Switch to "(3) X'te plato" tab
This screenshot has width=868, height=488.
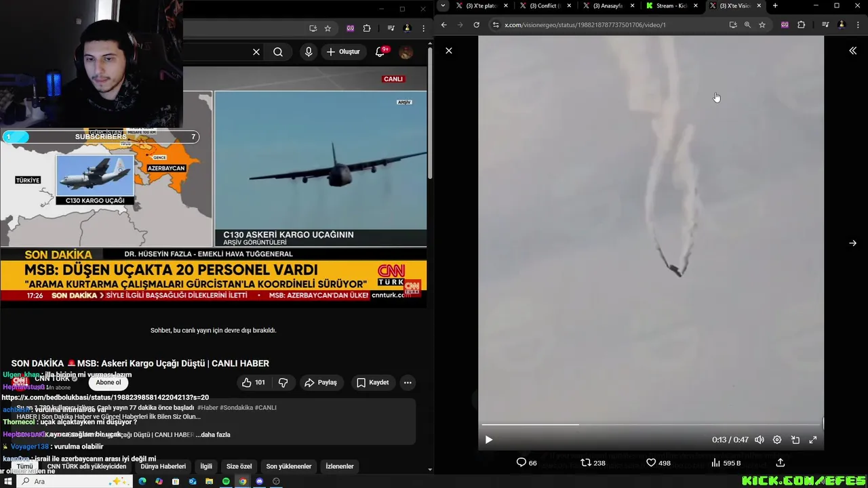tap(481, 5)
